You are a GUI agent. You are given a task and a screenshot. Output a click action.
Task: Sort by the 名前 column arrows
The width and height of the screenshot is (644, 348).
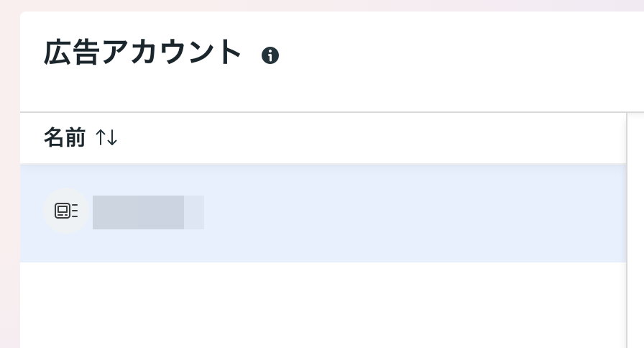coord(106,137)
